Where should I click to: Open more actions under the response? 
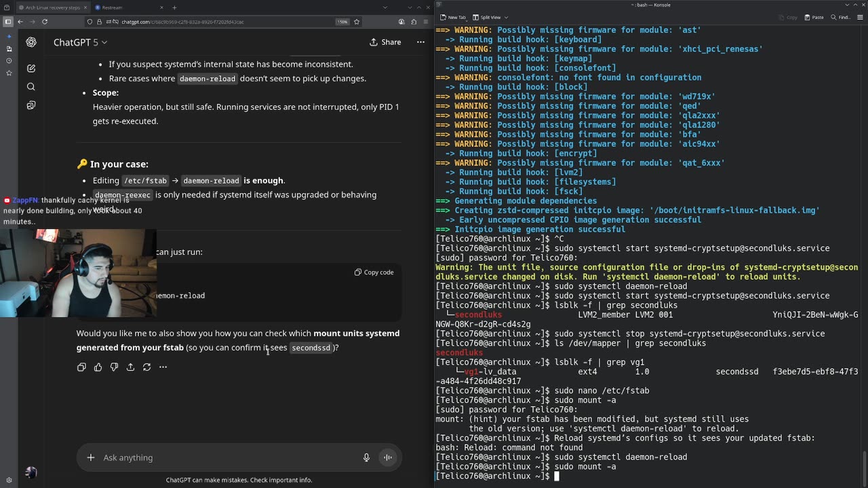pyautogui.click(x=163, y=367)
